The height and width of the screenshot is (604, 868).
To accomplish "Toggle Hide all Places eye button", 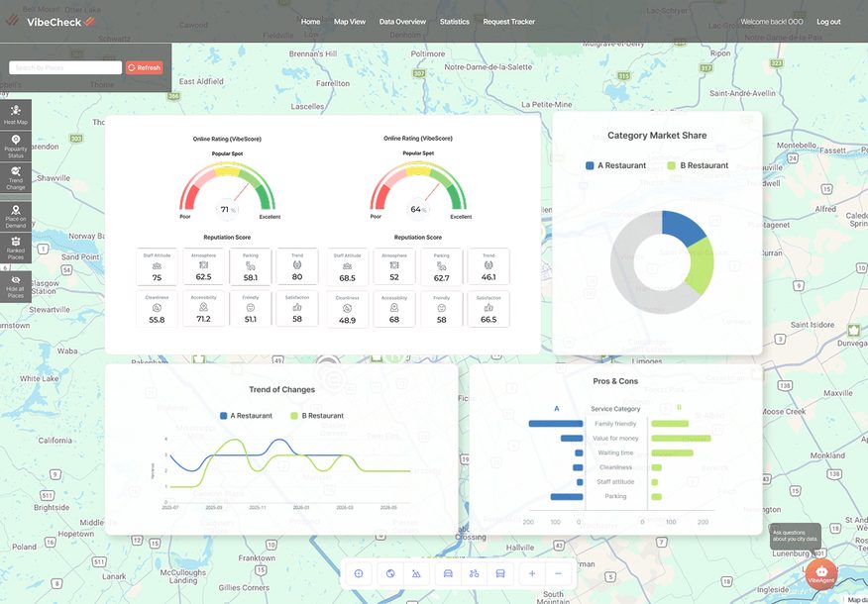I will coord(16,286).
